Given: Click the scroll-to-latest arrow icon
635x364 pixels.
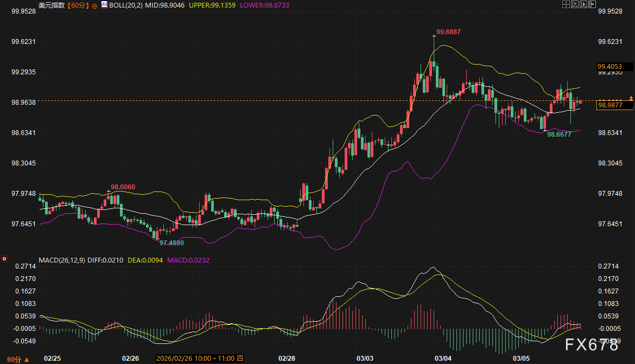Looking at the screenshot, I should click(x=592, y=4).
